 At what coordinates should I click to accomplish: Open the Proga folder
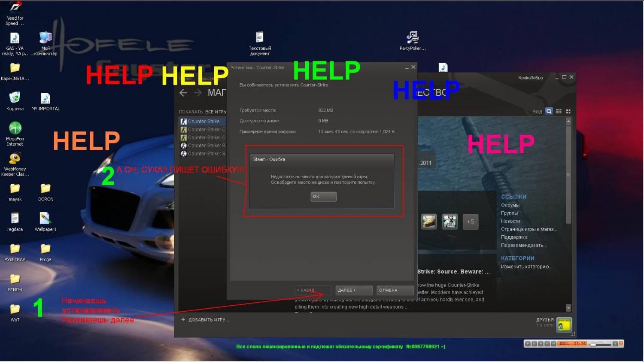coord(46,253)
